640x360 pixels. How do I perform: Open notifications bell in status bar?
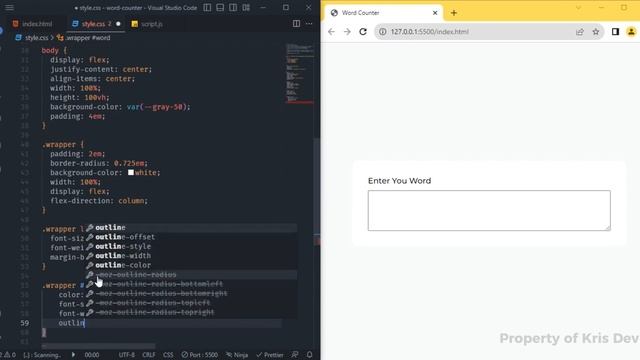click(309, 355)
